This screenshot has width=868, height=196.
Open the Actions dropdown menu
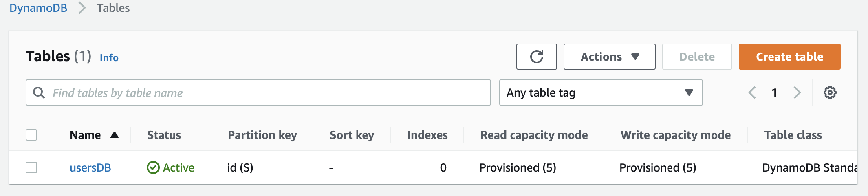609,57
